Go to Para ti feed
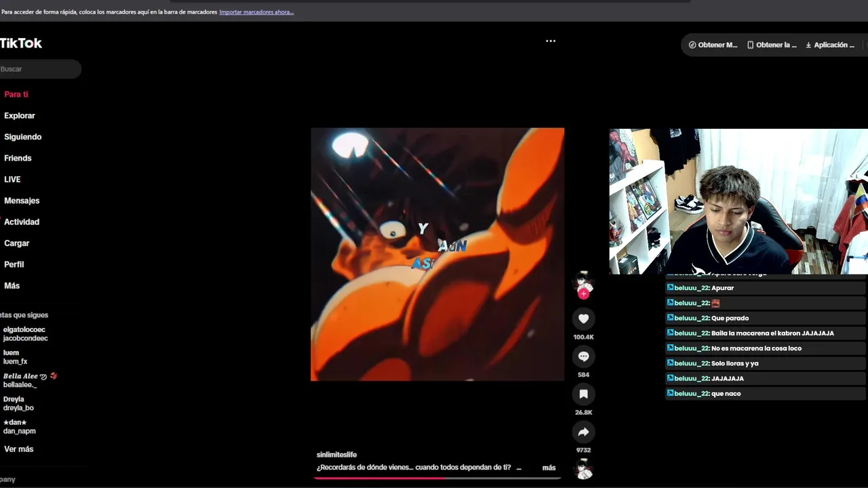The image size is (868, 488). 16,94
